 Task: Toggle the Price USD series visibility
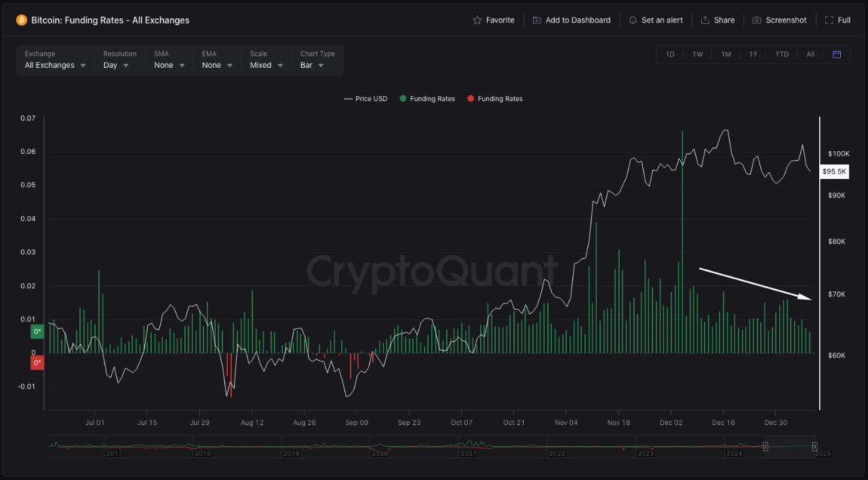coord(366,98)
